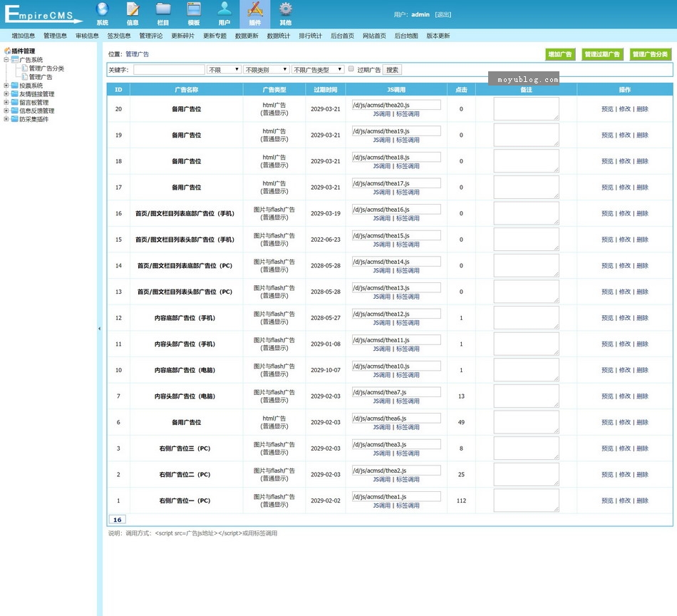Select the 插件 section in the top bar
The image size is (677, 616).
coord(254,14)
